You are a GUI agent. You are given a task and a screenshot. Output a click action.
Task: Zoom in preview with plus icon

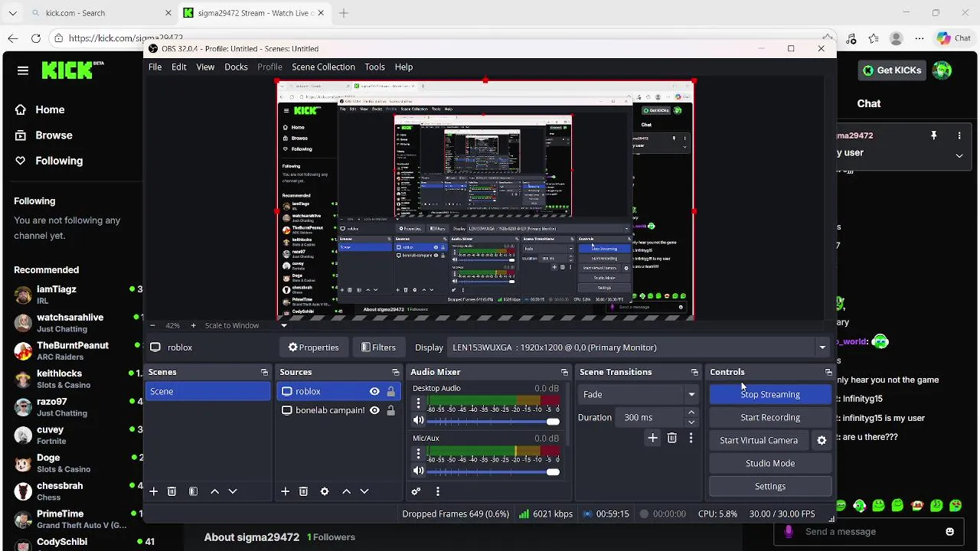tap(193, 325)
